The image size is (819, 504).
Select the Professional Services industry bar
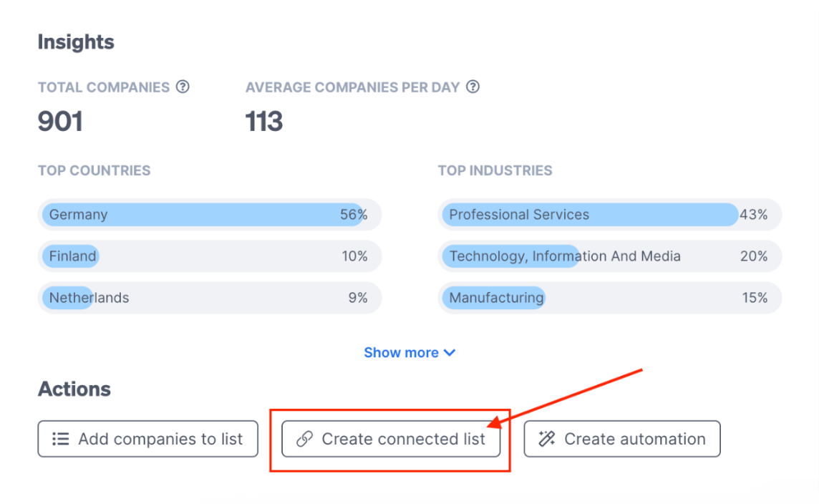click(x=609, y=215)
